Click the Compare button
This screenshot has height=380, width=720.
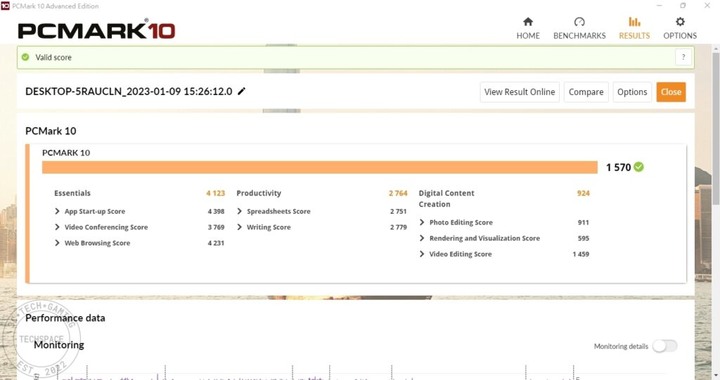(x=586, y=92)
